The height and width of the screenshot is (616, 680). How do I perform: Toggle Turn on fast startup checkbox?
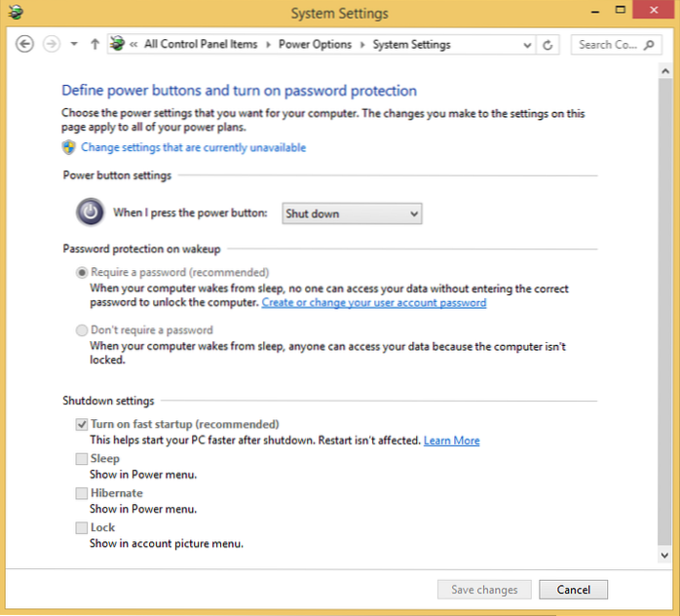82,425
